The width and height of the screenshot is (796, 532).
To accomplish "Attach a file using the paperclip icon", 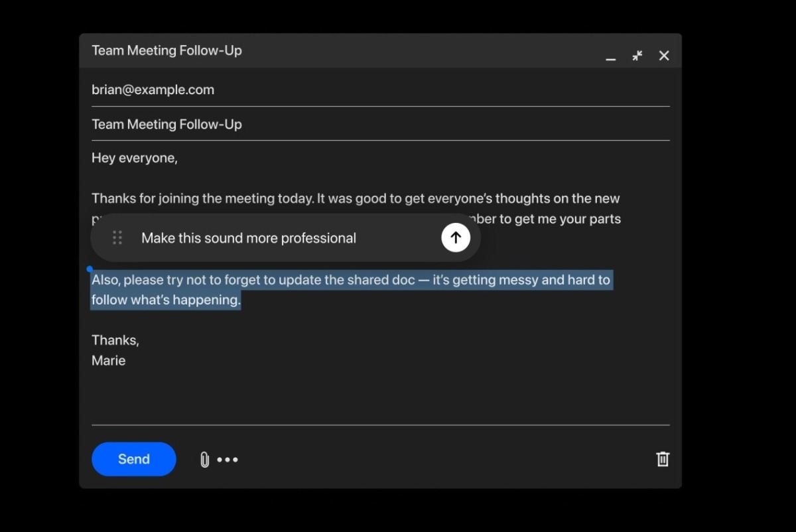I will coord(204,460).
